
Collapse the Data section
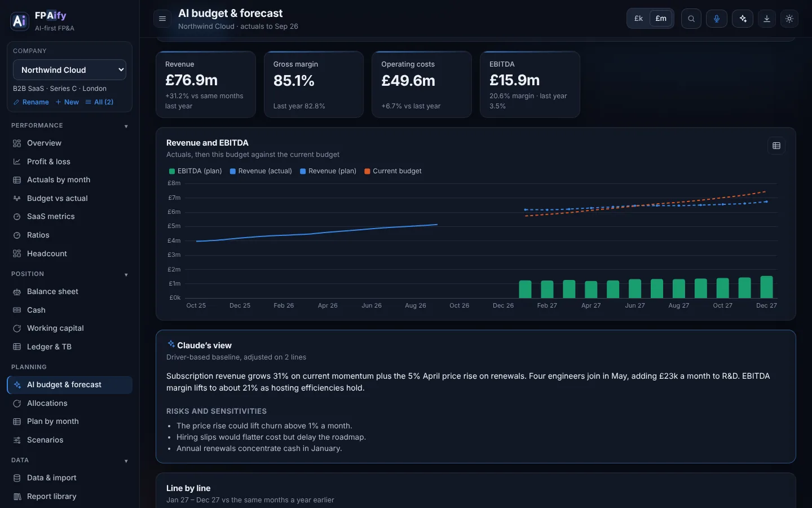coord(70,460)
